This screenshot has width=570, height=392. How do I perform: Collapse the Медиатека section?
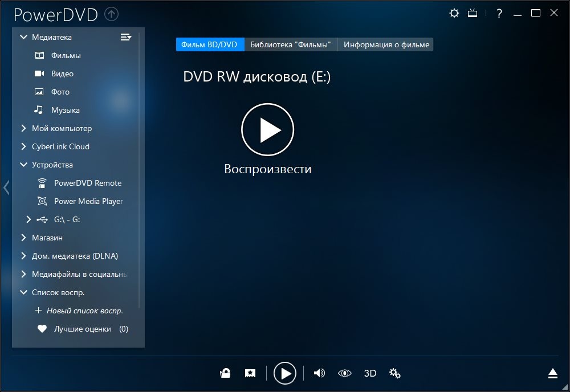(23, 37)
